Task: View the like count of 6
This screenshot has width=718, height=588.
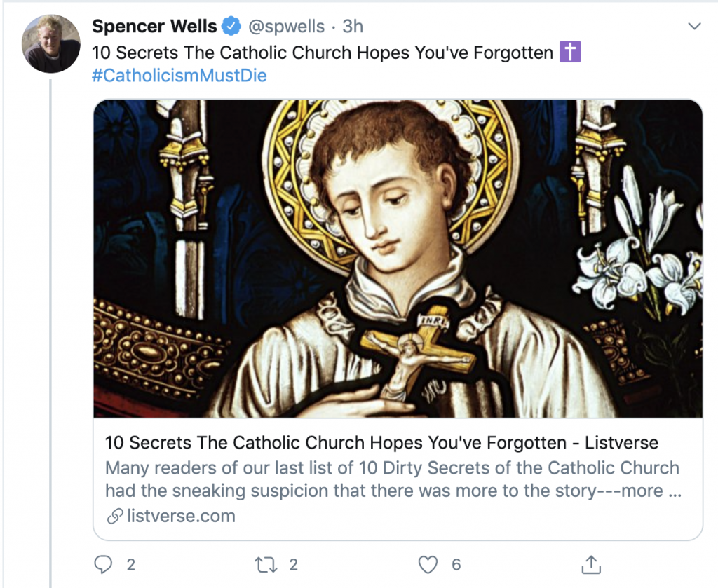Action: pyautogui.click(x=456, y=564)
